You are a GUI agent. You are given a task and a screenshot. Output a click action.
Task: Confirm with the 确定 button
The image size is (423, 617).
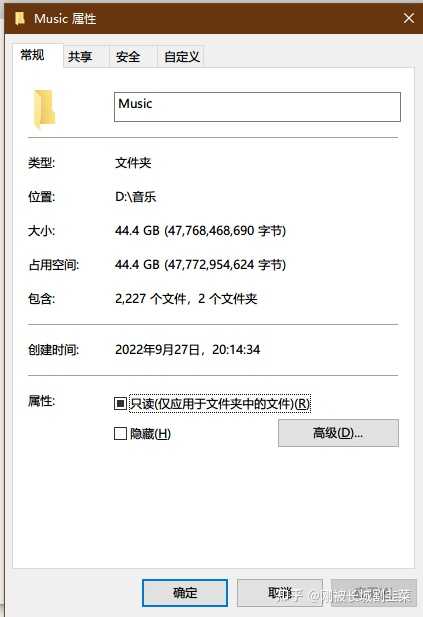coord(185,593)
